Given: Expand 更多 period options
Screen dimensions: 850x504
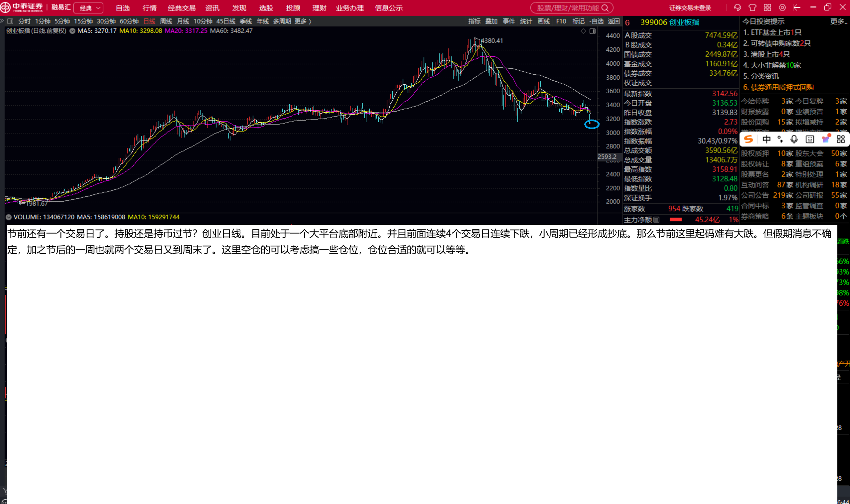Looking at the screenshot, I should [x=303, y=21].
